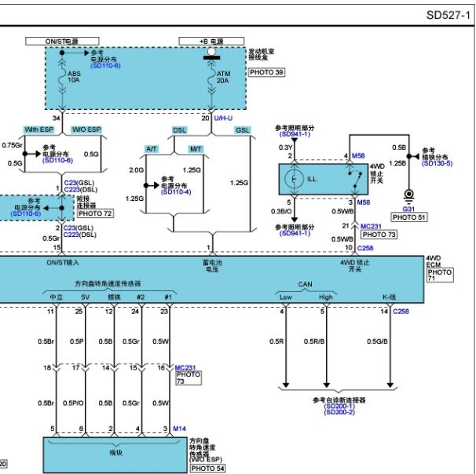The height and width of the screenshot is (474, 476).
Task: Click the 方向盘转角速度传感器 heading in the ECM
Action: [108, 283]
